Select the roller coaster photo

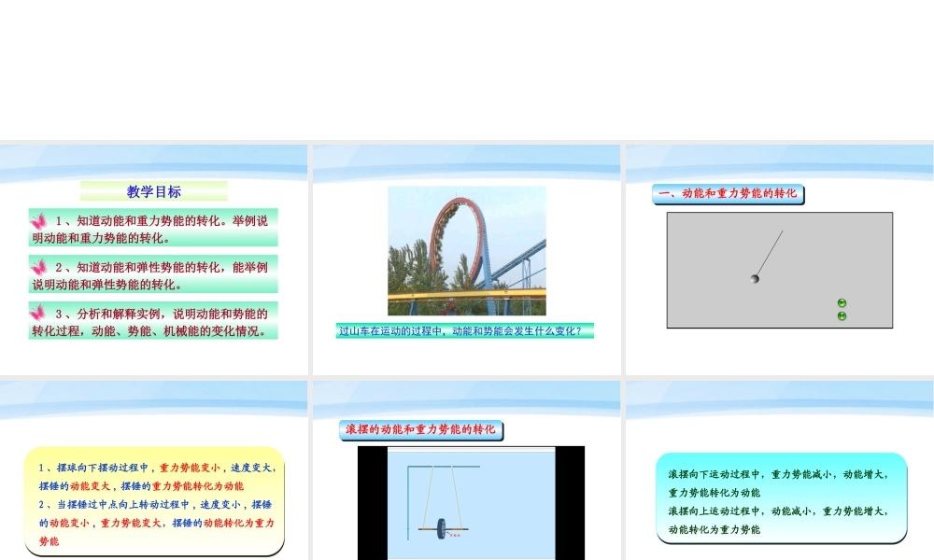point(467,250)
